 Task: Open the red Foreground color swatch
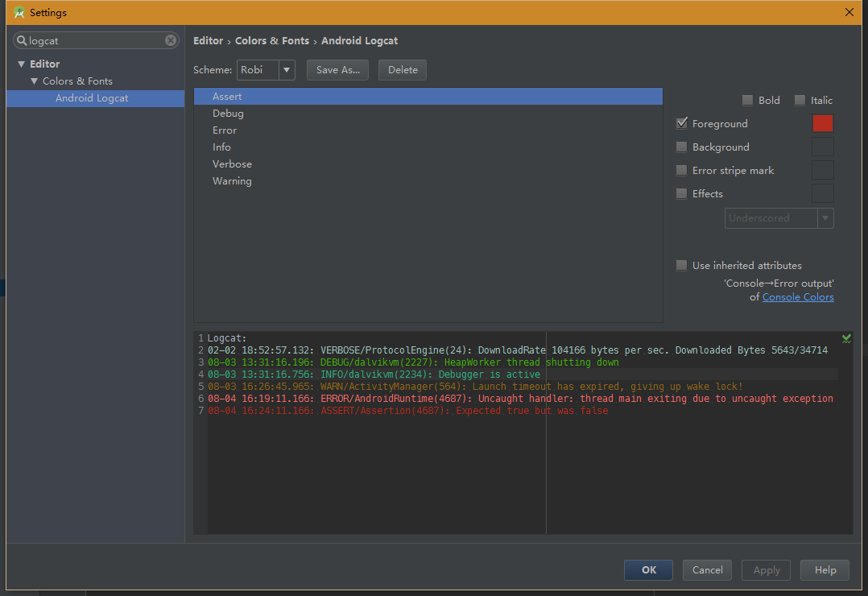click(823, 123)
